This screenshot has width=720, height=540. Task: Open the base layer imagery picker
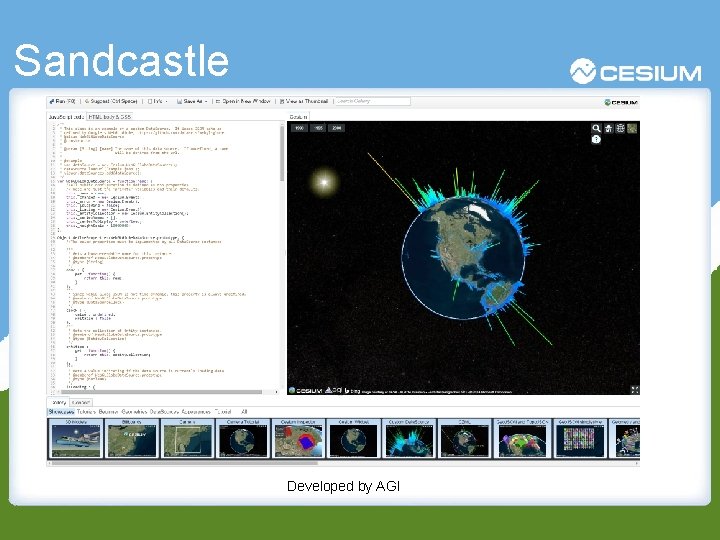(x=632, y=129)
